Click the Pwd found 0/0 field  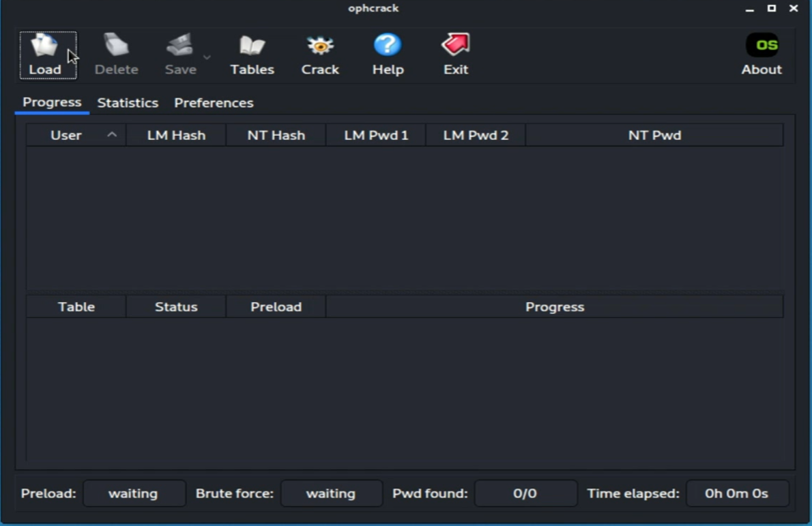pyautogui.click(x=525, y=493)
